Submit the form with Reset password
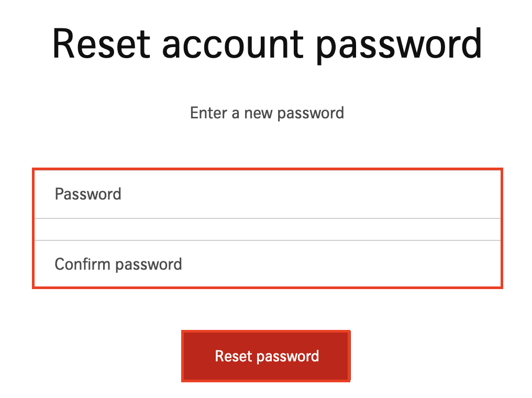532x398 pixels. coord(266,356)
